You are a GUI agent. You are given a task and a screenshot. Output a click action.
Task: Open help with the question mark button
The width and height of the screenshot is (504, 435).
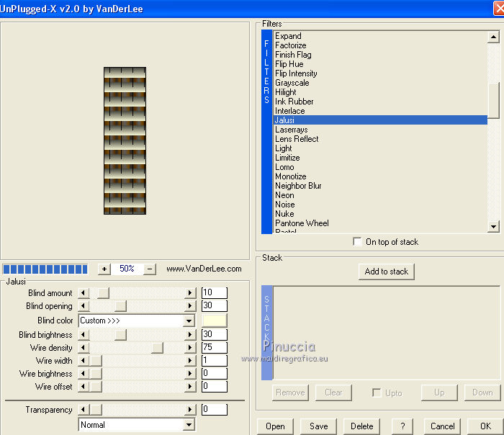pos(402,426)
